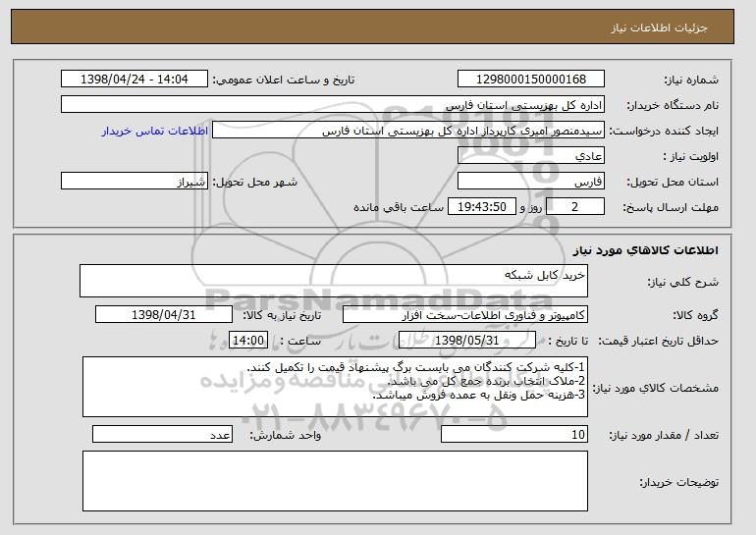Select the goods group field کامپیوتر و فناوری اطلاعات
Viewport: 756px width, 535px height.
pos(465,315)
